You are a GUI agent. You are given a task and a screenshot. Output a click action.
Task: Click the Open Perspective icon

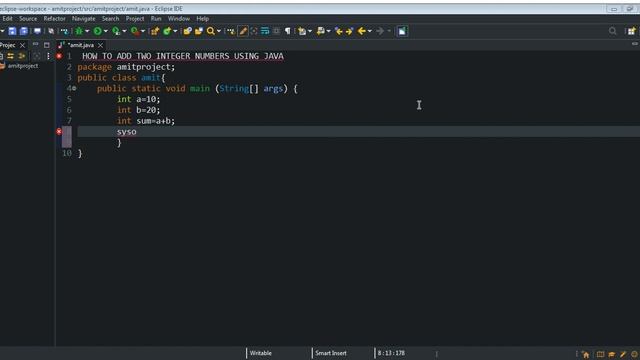pyautogui.click(x=632, y=31)
